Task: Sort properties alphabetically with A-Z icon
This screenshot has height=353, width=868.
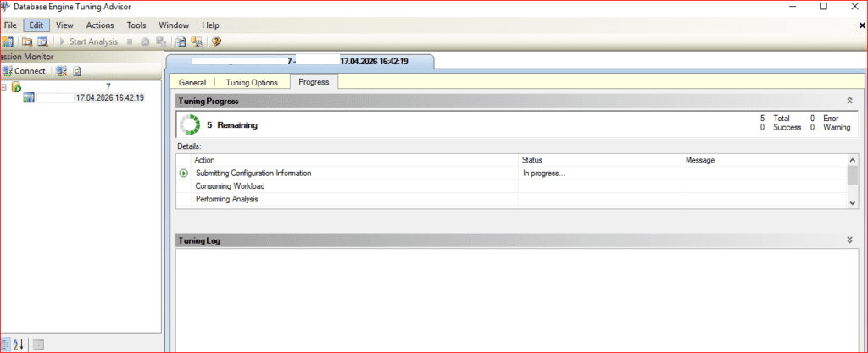Action: [19, 344]
